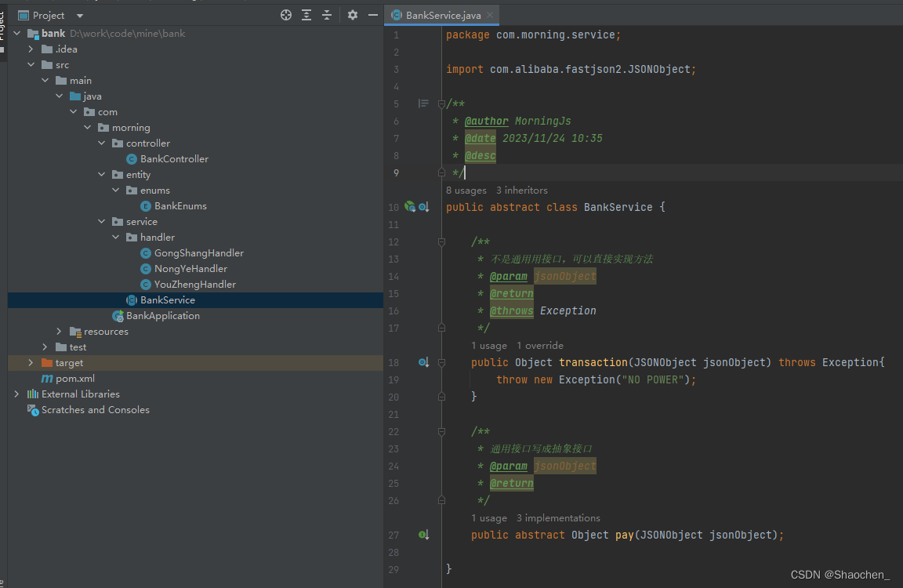Click the 1 usage hint above transaction

click(x=489, y=346)
